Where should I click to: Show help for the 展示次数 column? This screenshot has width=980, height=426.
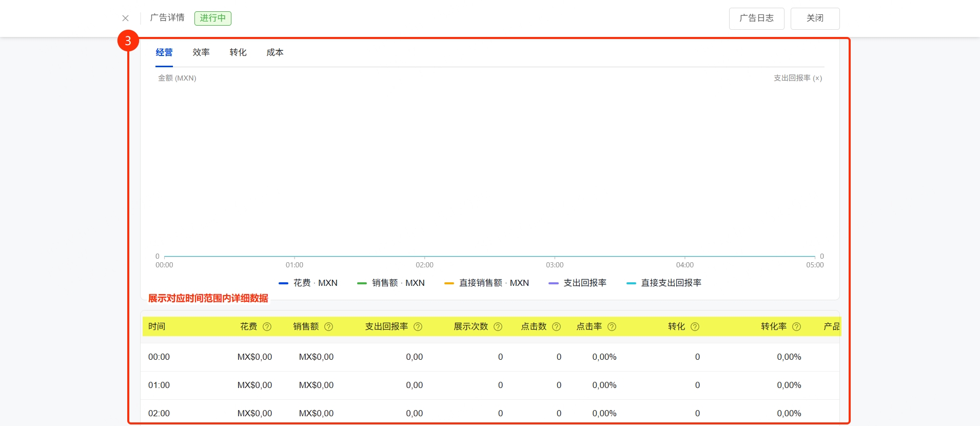[x=498, y=326]
